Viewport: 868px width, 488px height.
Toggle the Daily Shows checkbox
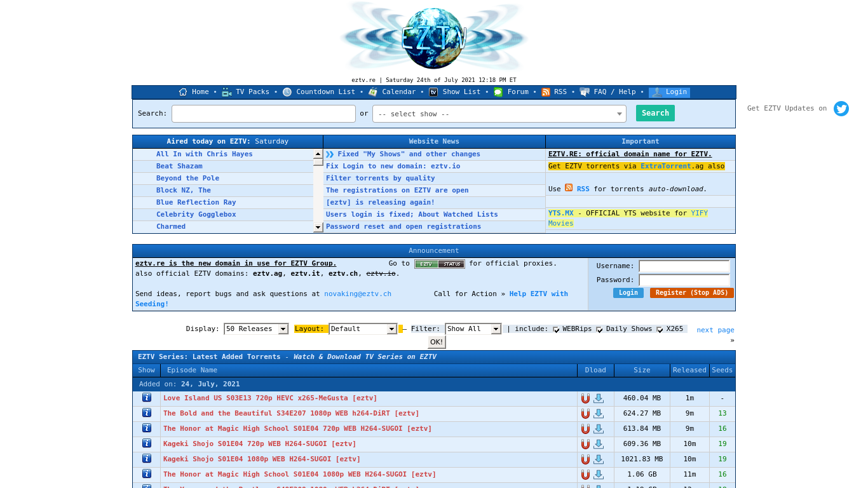coord(600,329)
